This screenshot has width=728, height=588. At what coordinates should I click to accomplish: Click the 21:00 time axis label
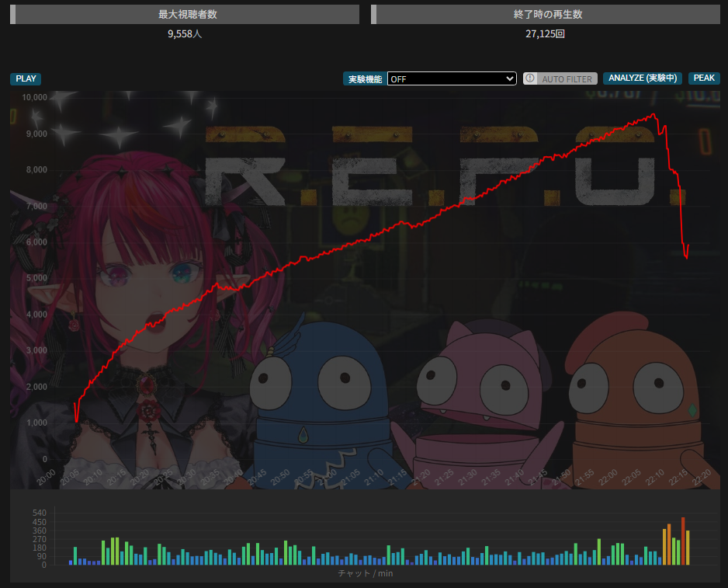coord(328,478)
